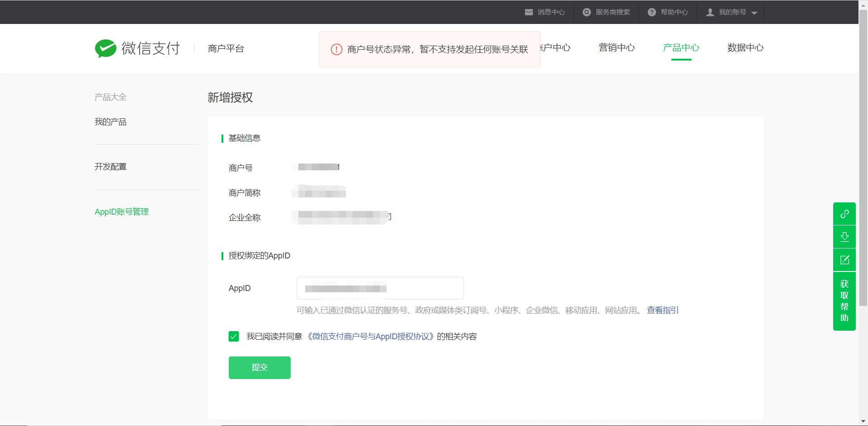Click the 企业全称 field label
Viewport: 868px width, 426px height.
tap(245, 218)
